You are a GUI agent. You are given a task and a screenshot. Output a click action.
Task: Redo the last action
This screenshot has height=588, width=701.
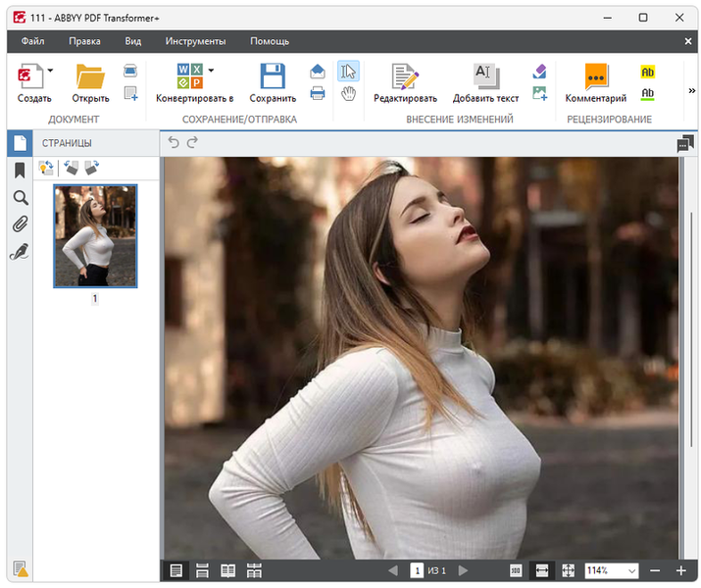coord(192,142)
